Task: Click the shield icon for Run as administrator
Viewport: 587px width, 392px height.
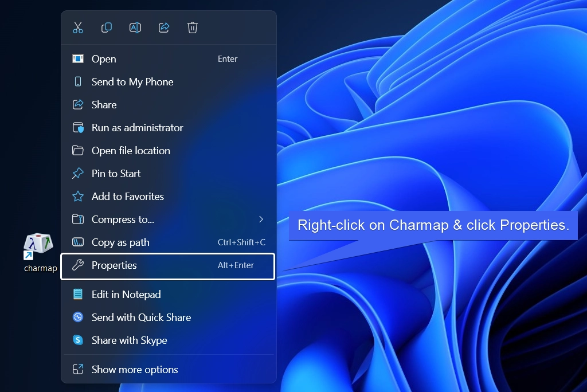Action: [78, 128]
